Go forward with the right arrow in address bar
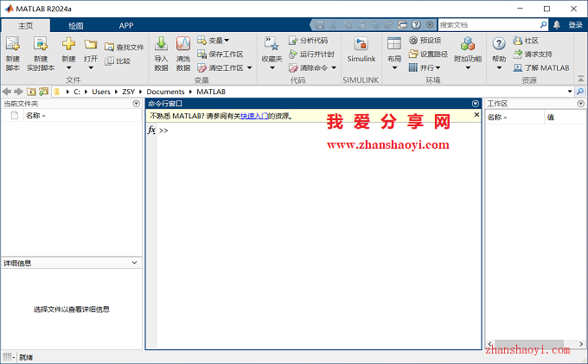This screenshot has height=364, width=588. (x=18, y=92)
